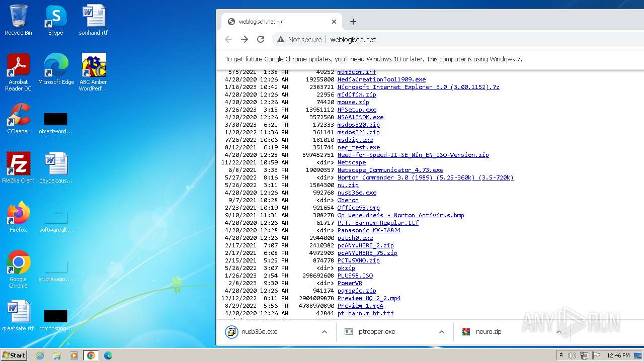Click the msdos320.zip link
This screenshot has width=644, height=362.
coord(358,125)
